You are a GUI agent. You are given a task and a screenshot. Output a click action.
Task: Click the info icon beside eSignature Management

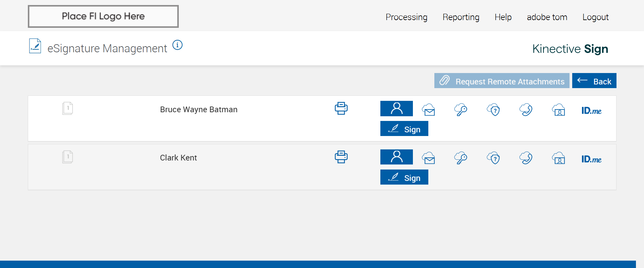coord(177,45)
